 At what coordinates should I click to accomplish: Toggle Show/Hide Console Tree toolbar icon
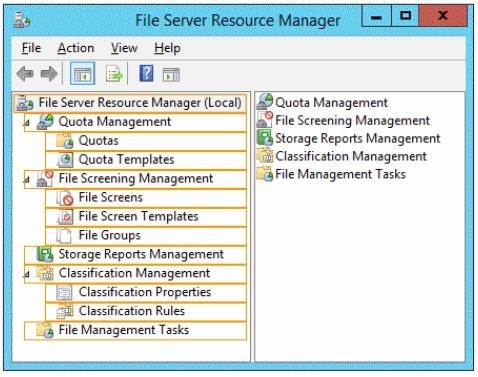point(82,74)
